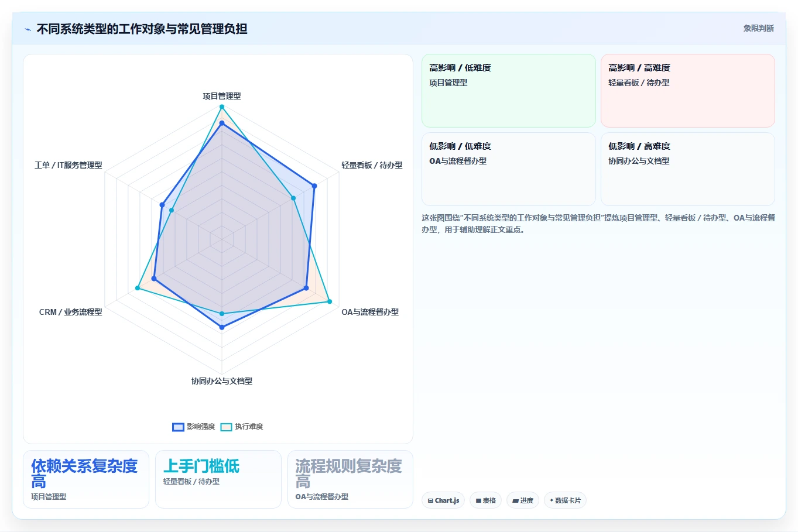
Task: Click the OA与流程督办型 radar axis label
Action: point(370,312)
